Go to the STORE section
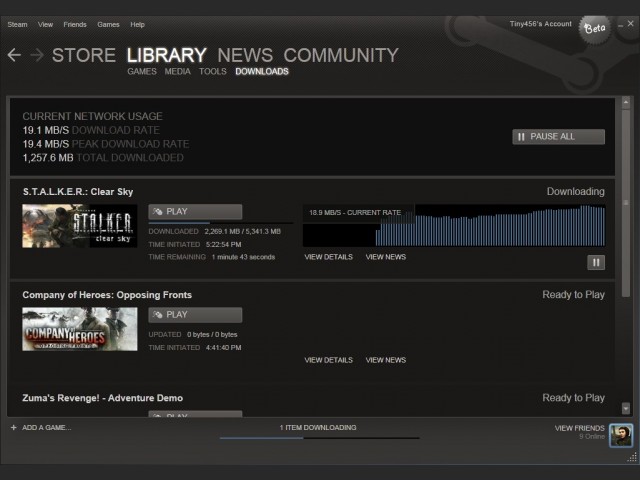 [x=84, y=55]
